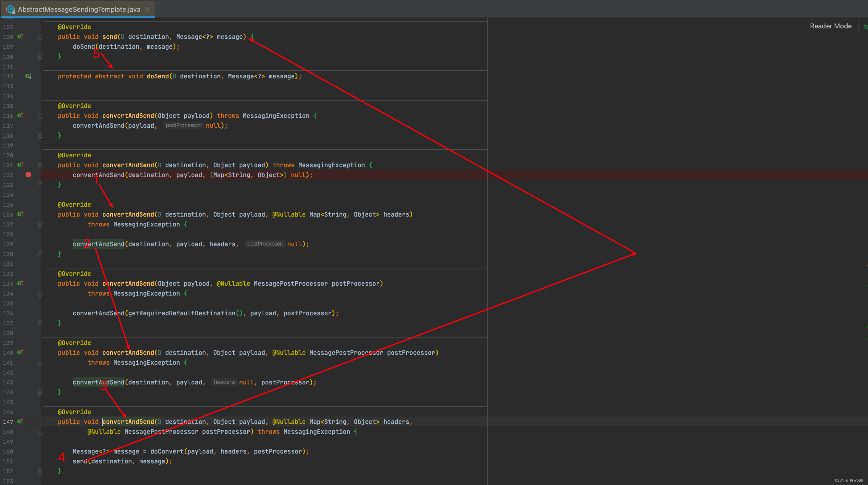
Task: Collapse the method body fold on line 141
Action: pyautogui.click(x=40, y=363)
